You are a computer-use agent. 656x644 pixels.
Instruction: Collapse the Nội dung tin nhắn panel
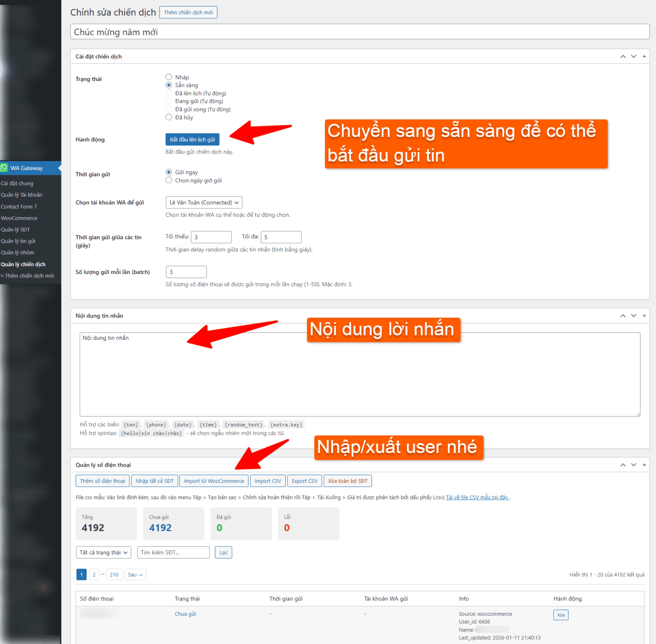tap(644, 316)
